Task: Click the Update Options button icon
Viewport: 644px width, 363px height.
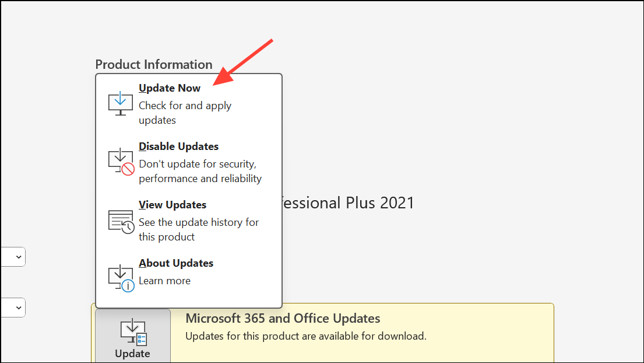Action: coord(133,332)
